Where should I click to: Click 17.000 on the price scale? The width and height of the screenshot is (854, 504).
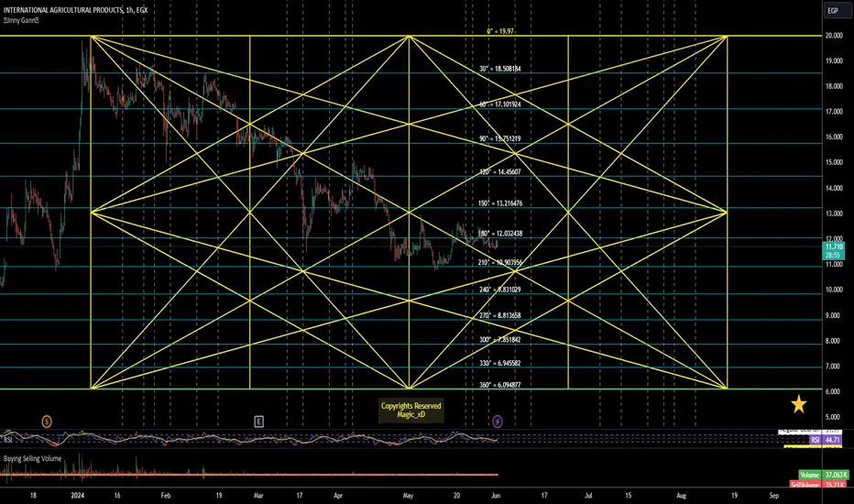point(834,112)
